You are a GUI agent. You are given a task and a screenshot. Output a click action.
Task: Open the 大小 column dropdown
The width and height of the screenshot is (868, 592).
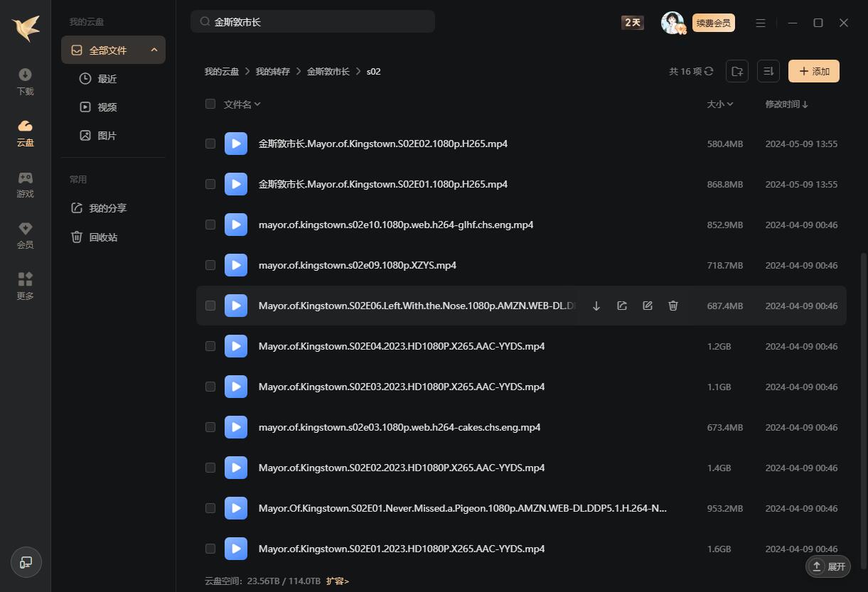[720, 104]
